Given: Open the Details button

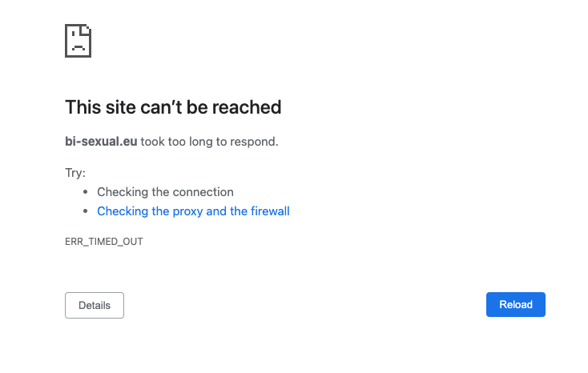Looking at the screenshot, I should coord(95,305).
